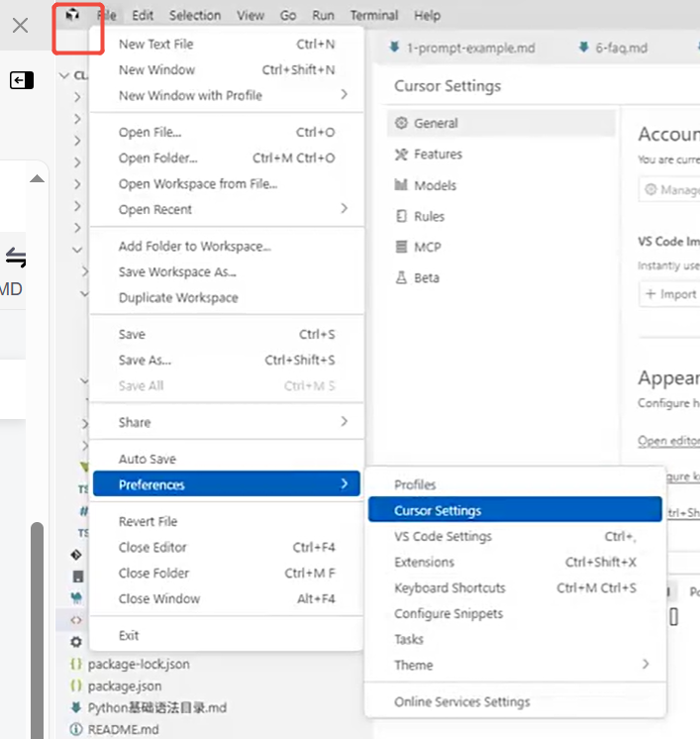Screen dimensions: 700x739
Task: Open the Help menu
Action: [x=428, y=16]
